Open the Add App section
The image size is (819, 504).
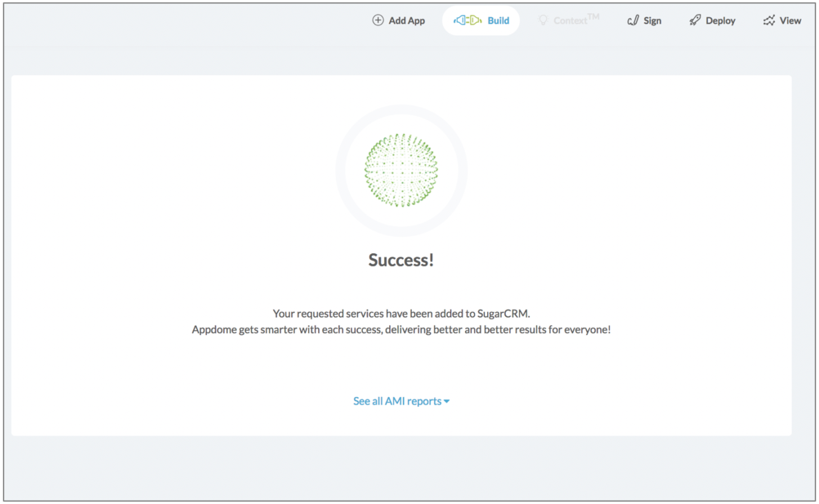pyautogui.click(x=399, y=20)
